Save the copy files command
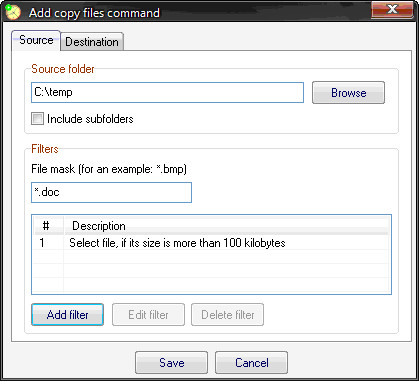Viewport: 419px width, 381px height. pyautogui.click(x=172, y=363)
